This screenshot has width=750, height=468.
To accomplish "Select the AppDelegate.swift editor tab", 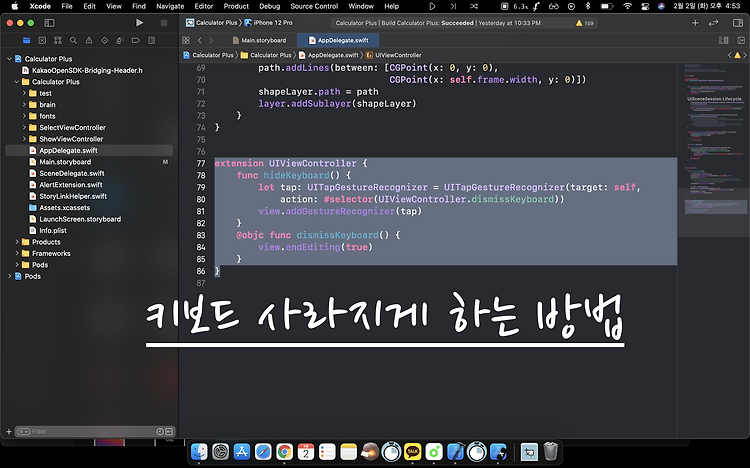I will (x=338, y=40).
